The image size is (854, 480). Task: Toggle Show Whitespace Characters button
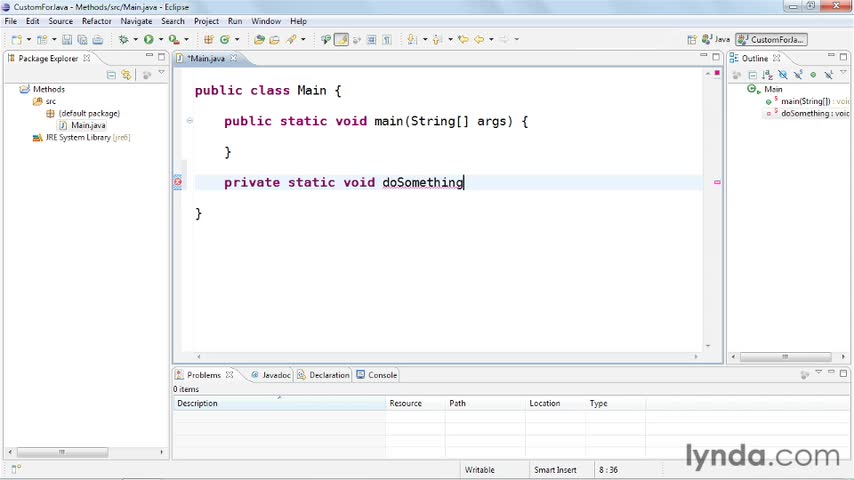[x=387, y=39]
